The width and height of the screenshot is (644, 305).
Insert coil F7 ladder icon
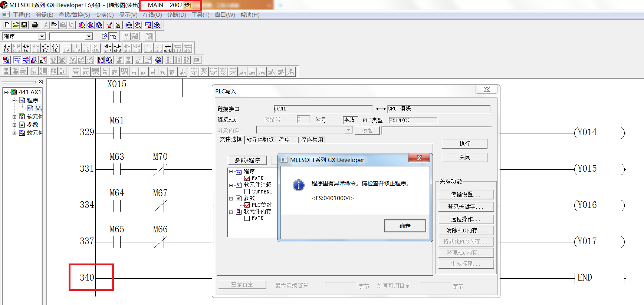pyautogui.click(x=45, y=48)
